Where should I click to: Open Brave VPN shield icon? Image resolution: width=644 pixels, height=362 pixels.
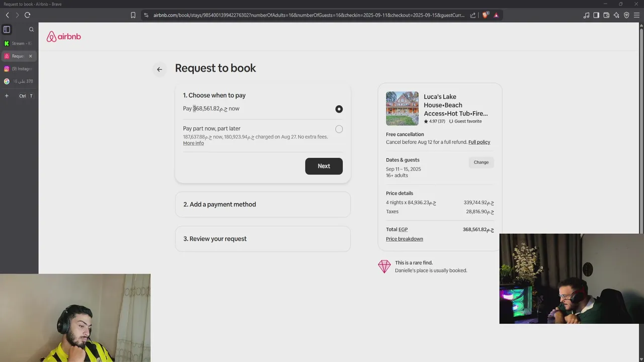point(626,15)
